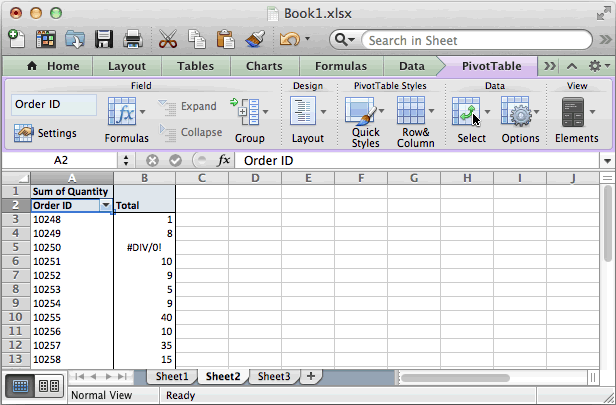616x405 pixels.
Task: Show more ribbon tabs chevron
Action: 550,66
